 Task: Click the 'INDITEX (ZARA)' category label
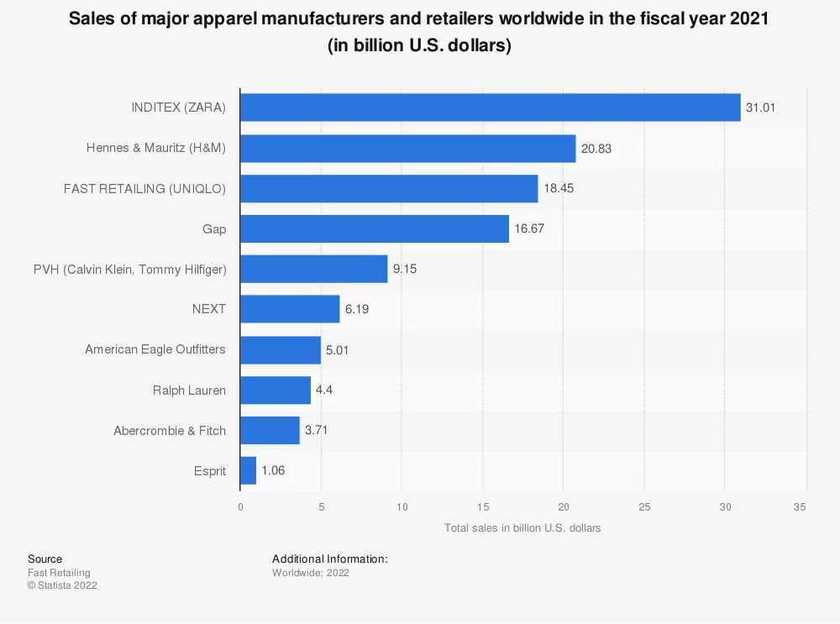pyautogui.click(x=178, y=107)
